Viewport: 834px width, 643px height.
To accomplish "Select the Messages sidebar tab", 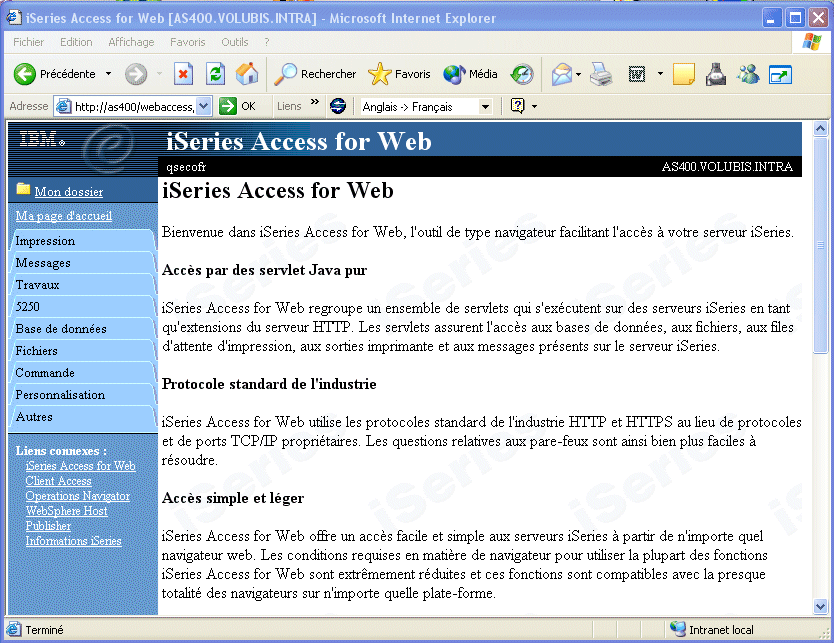I will 83,263.
